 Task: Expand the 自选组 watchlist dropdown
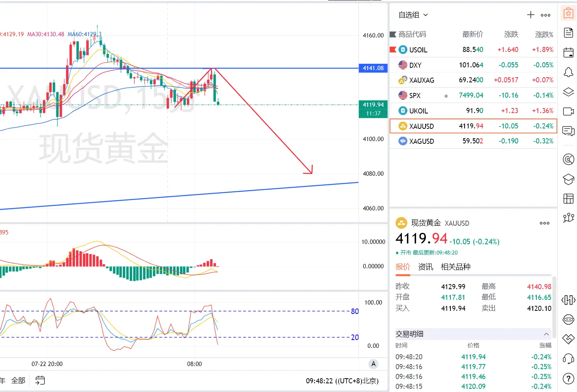click(x=413, y=15)
